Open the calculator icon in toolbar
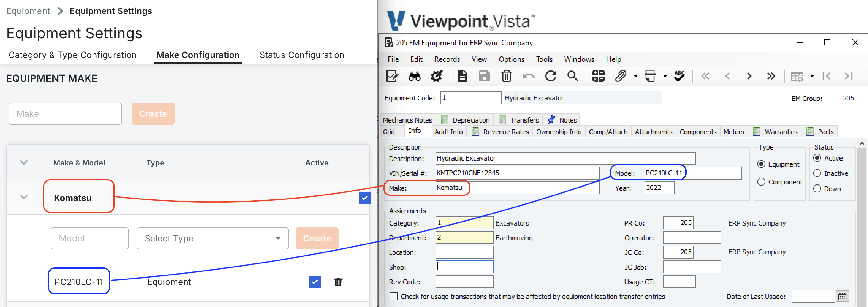Screen dimensions: 868x307 coord(598,76)
